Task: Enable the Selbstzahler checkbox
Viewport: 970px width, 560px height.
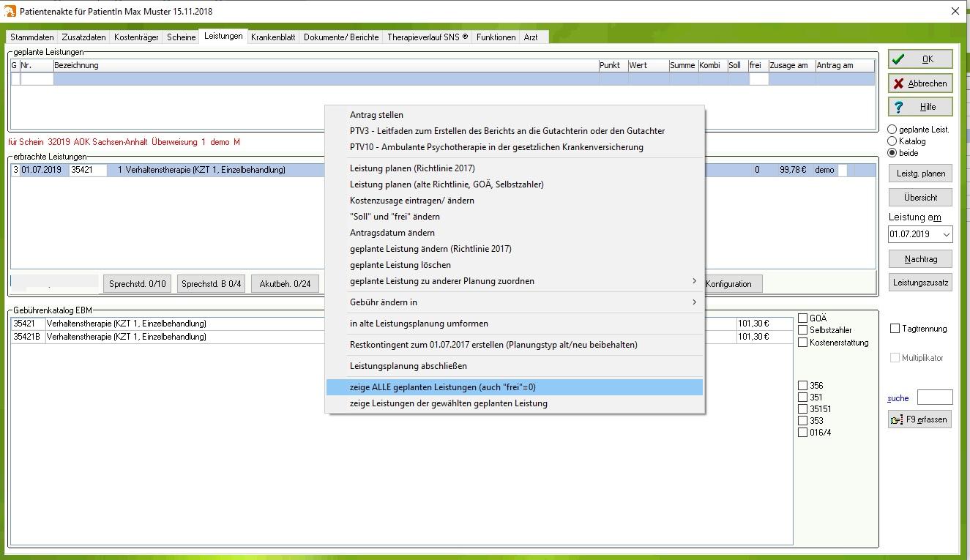Action: pyautogui.click(x=803, y=330)
